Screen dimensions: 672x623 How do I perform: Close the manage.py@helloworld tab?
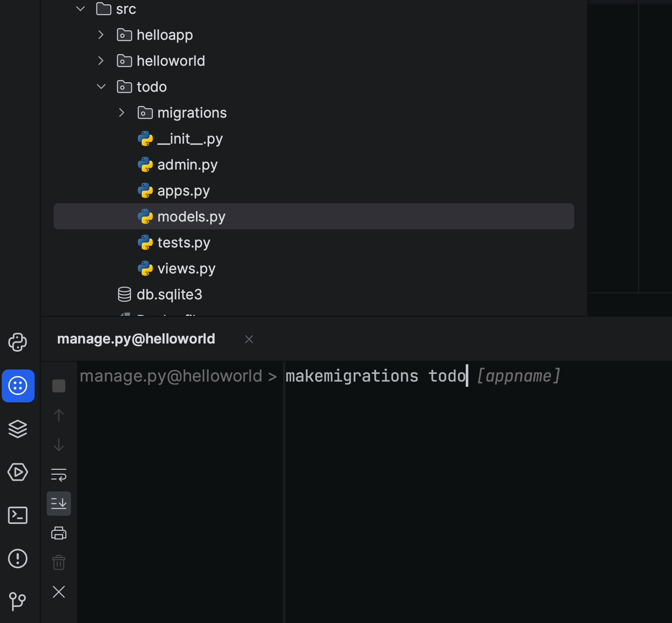click(x=249, y=339)
